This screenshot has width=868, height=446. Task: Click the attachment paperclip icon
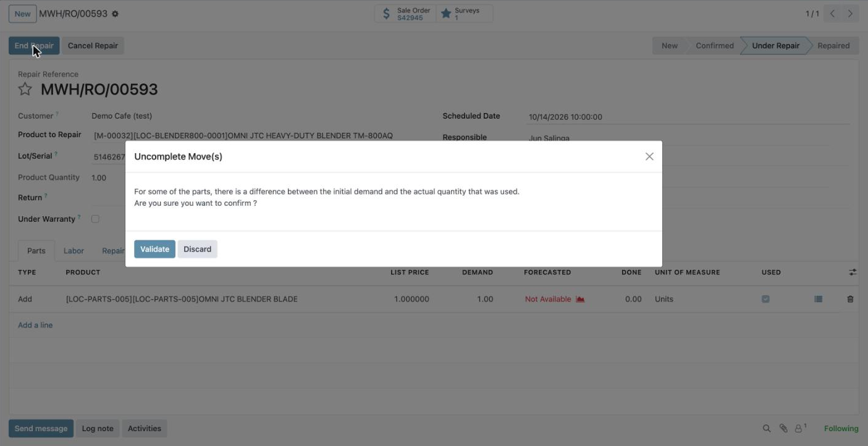783,428
